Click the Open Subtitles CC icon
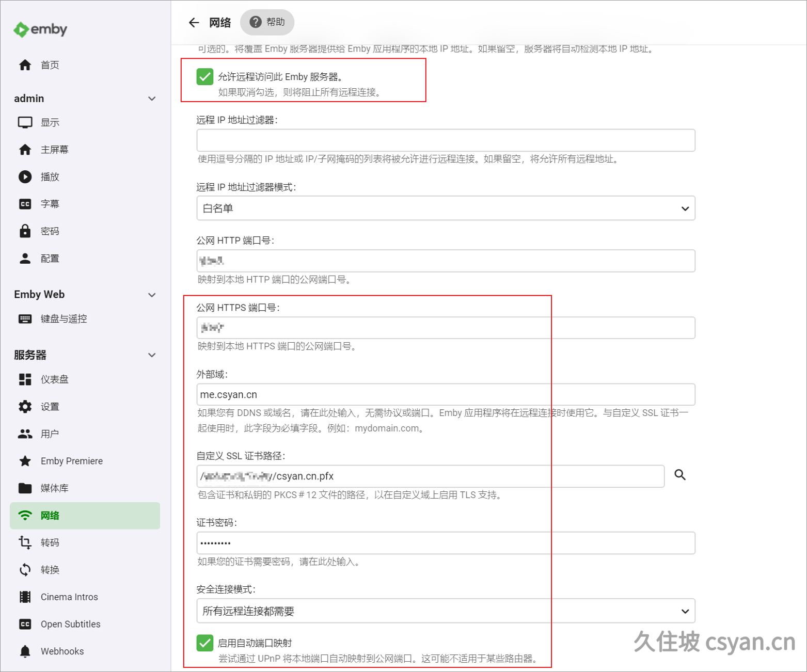This screenshot has height=672, width=807. coord(25,624)
